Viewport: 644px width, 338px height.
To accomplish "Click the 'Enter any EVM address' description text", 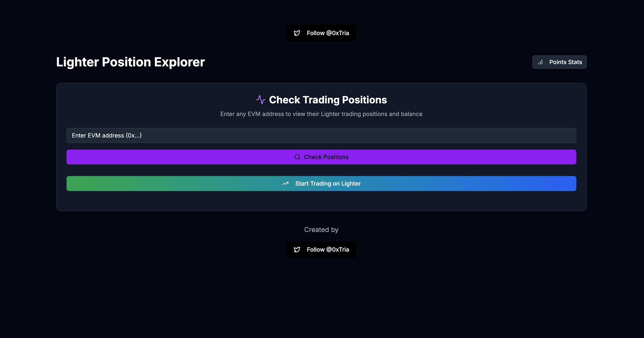I will click(x=321, y=114).
